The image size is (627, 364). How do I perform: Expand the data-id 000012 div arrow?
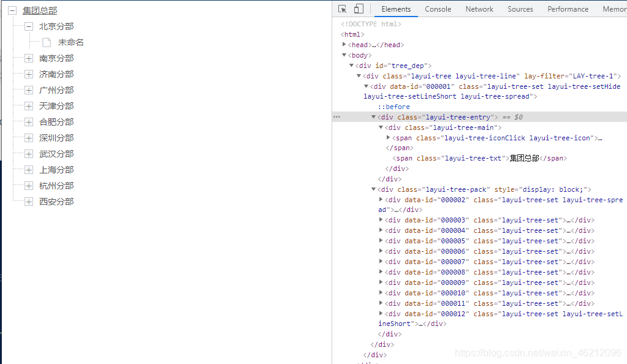[x=381, y=314]
